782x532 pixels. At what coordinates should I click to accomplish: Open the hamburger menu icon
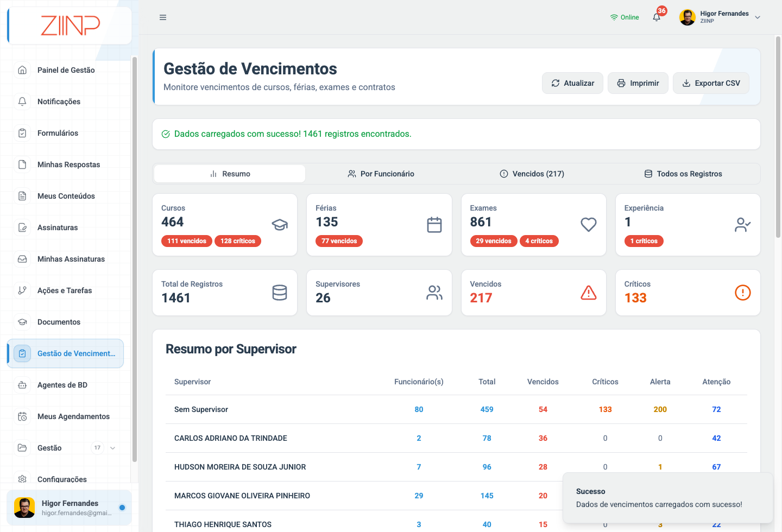pos(163,17)
